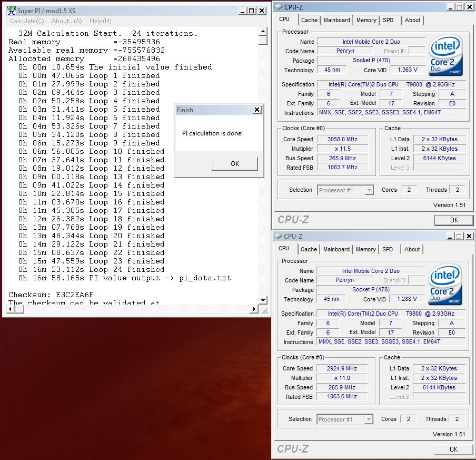Switch to Cache tab in upper CPU-Z
Image resolution: width=476 pixels, height=460 pixels.
coord(309,20)
